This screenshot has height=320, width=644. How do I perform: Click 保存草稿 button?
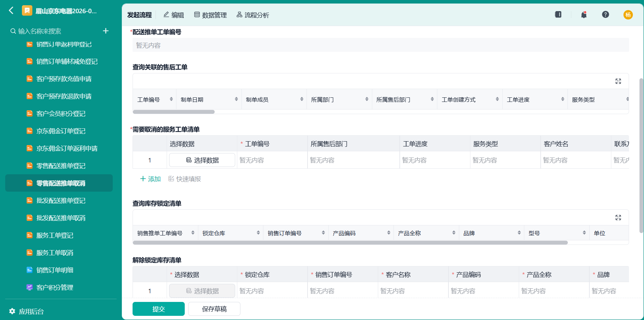coord(214,309)
